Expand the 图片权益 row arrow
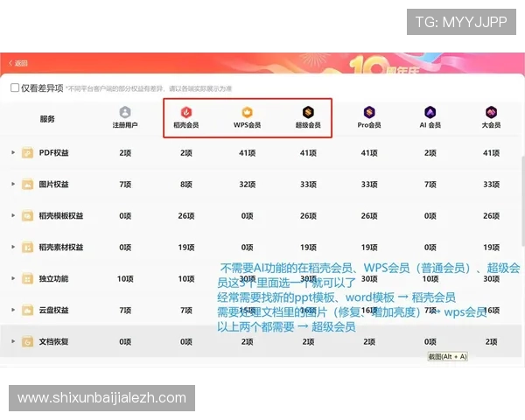Screen dimensions: 525x420 click(13, 184)
